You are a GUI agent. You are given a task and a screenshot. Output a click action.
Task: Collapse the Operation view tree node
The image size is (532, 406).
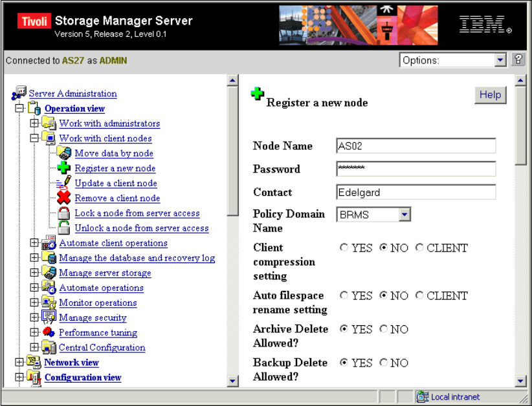coord(19,108)
